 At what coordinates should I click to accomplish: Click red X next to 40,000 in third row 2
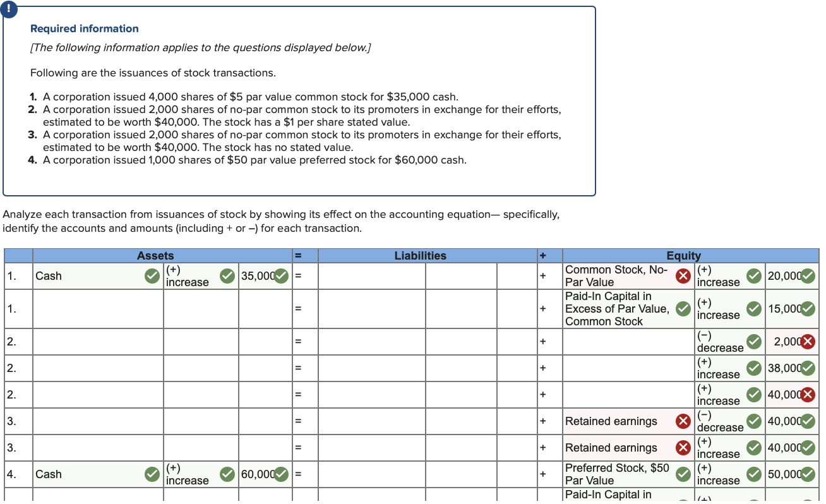(x=807, y=395)
